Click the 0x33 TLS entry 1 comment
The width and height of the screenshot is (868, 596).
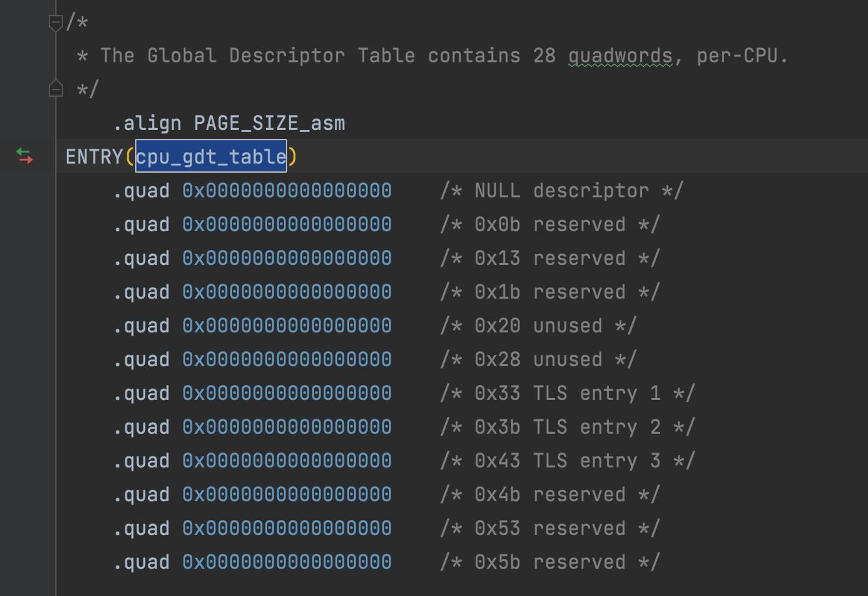pyautogui.click(x=567, y=393)
